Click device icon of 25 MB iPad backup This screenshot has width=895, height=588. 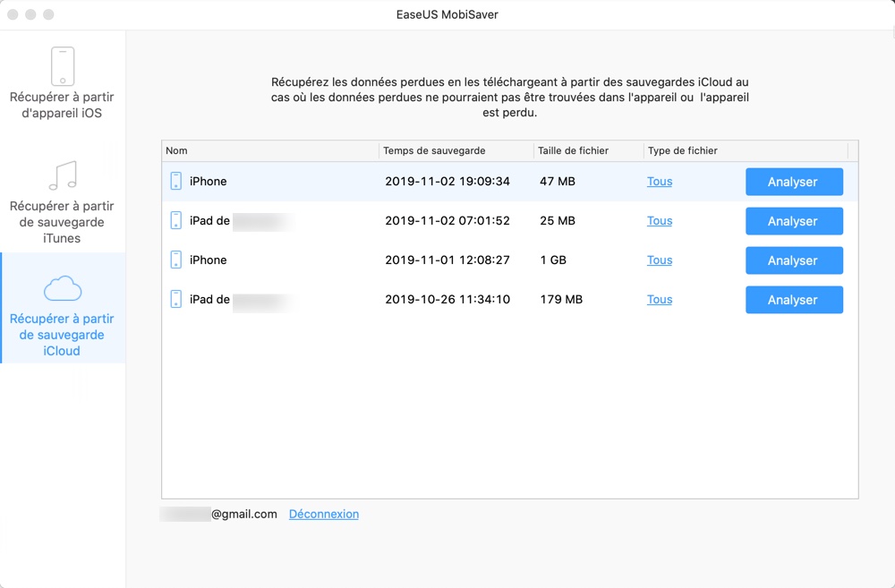[x=176, y=221]
